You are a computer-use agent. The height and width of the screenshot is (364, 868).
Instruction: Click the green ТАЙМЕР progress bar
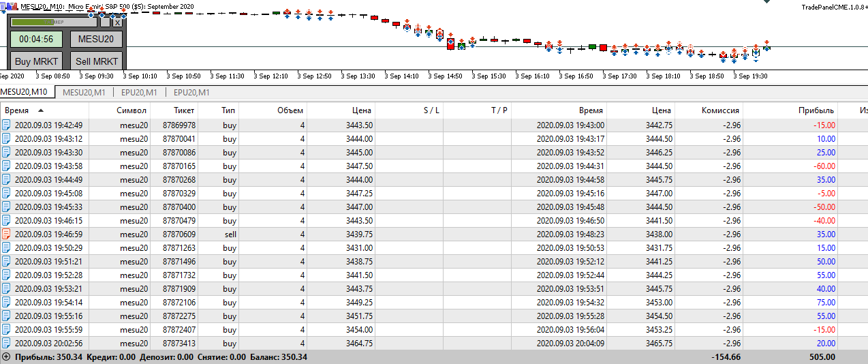(55, 22)
